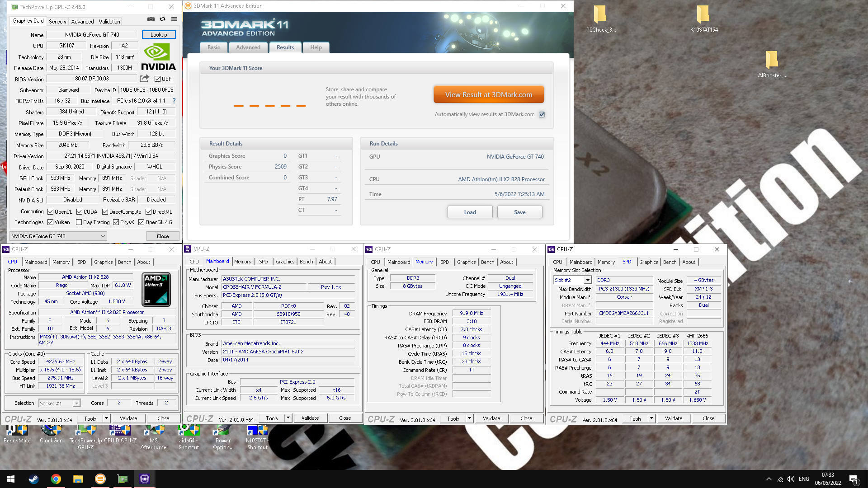The height and width of the screenshot is (488, 868).
Task: Open ClockGen desktop shortcut
Action: pos(51,435)
